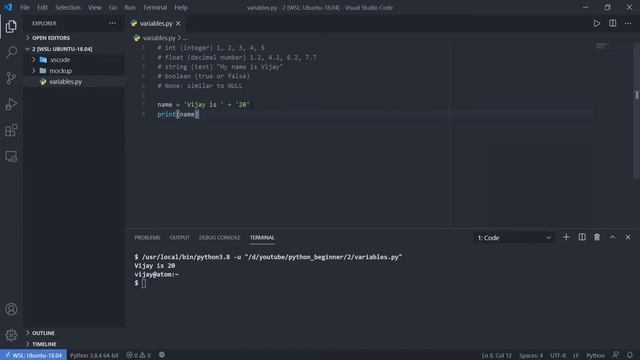Open the '1: Code' terminal dropdown

514,238
